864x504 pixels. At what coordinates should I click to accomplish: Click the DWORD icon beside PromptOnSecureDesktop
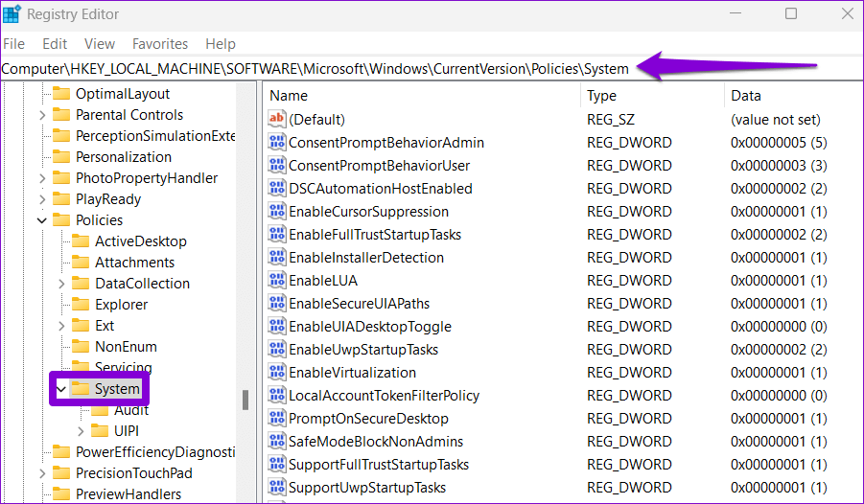(x=276, y=418)
